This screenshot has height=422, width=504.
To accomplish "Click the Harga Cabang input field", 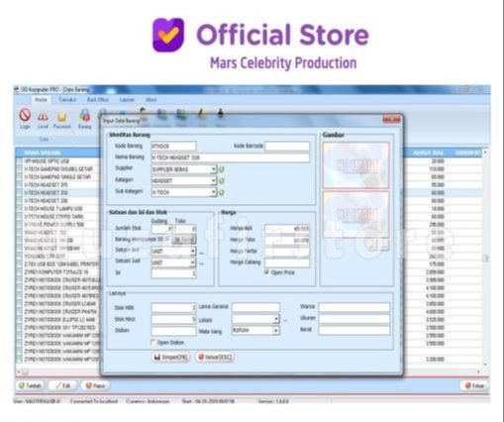I will pos(287,263).
